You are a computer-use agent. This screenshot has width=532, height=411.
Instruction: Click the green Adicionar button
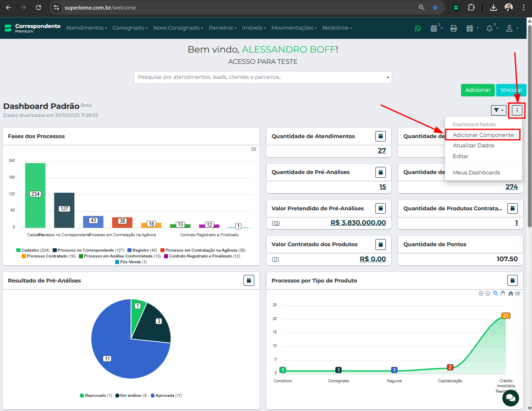(x=478, y=90)
